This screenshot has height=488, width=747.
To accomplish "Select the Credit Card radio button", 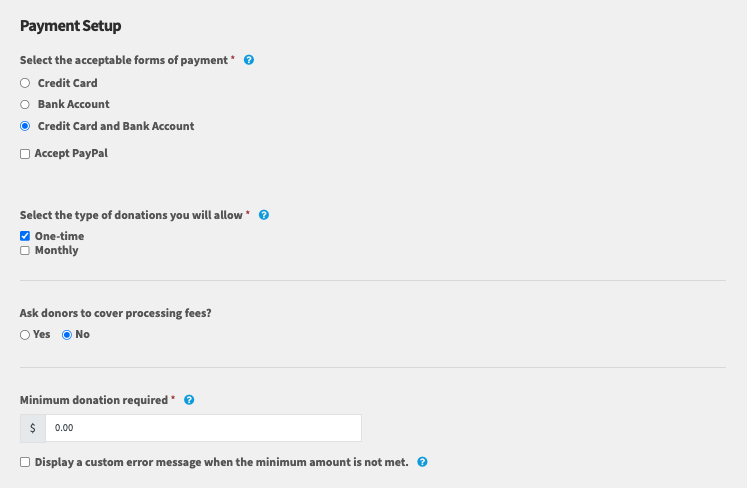I will click(x=25, y=83).
